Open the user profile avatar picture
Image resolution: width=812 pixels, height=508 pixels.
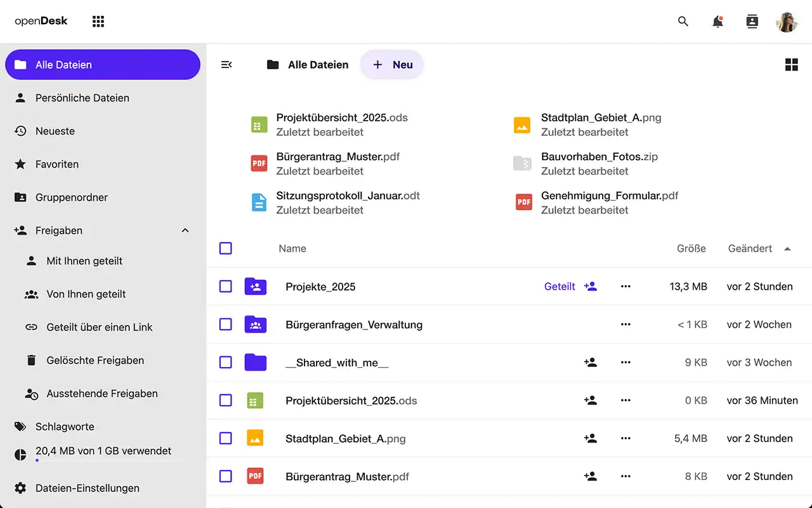tap(786, 22)
